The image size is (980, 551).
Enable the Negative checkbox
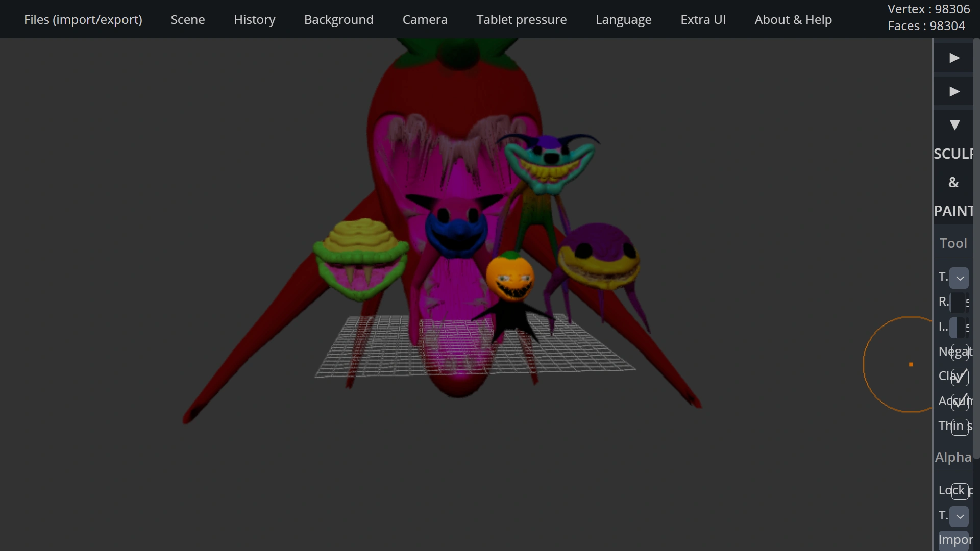(960, 352)
